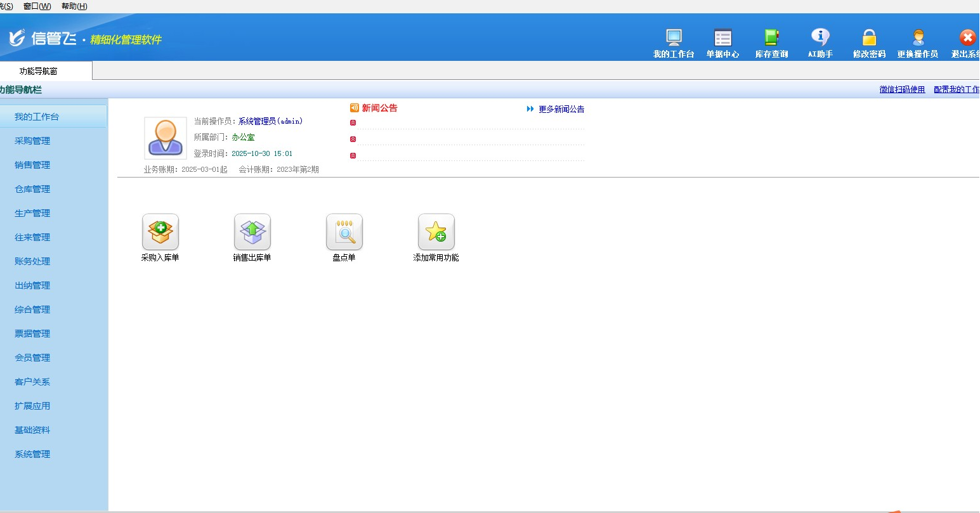The height and width of the screenshot is (513, 980).
Task: Select 系统管理 in the sidebar
Action: pos(32,454)
